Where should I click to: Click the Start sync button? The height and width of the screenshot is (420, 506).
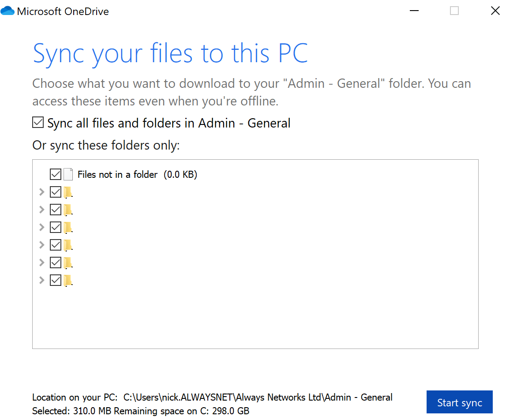(459, 402)
